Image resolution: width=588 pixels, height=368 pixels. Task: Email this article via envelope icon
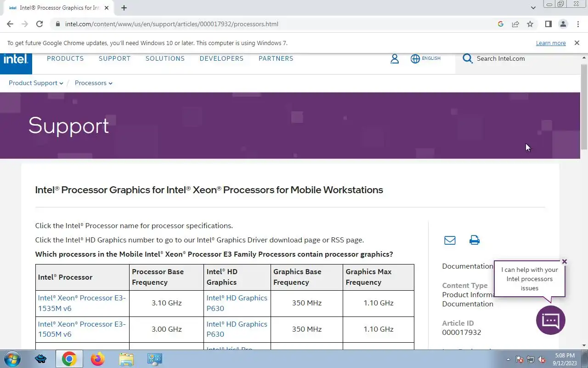[450, 240]
